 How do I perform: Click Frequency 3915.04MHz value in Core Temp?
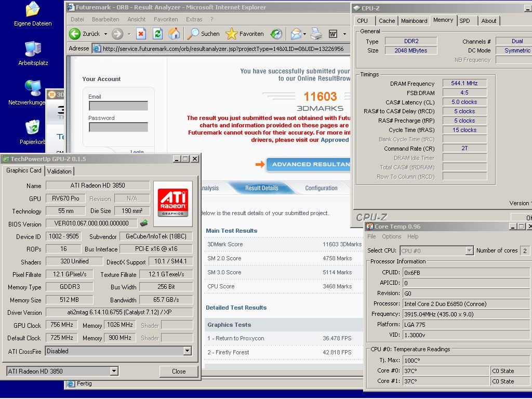467,314
